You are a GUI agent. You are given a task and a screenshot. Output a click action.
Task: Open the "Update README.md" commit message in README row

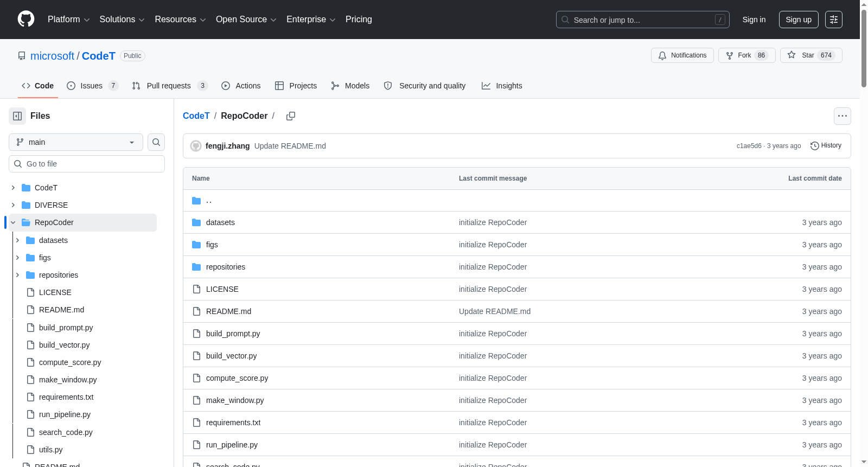495,311
